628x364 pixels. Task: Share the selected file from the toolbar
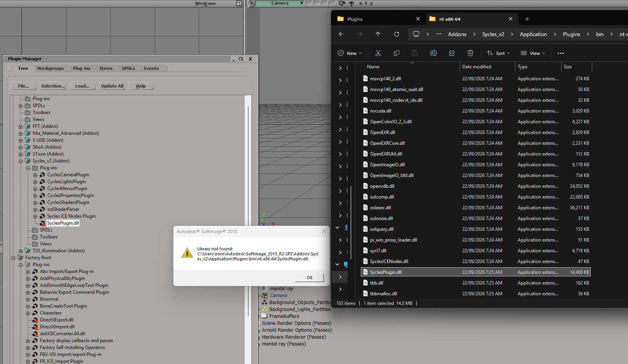pyautogui.click(x=452, y=53)
